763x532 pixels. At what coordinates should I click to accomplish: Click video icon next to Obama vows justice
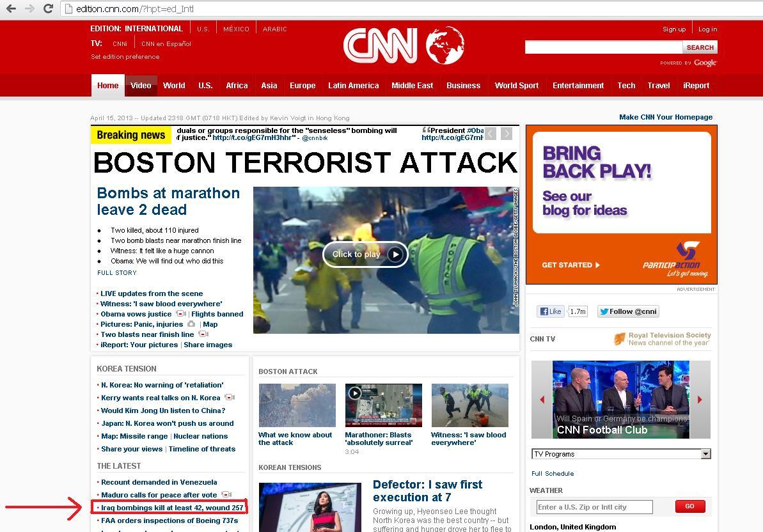pyautogui.click(x=180, y=314)
